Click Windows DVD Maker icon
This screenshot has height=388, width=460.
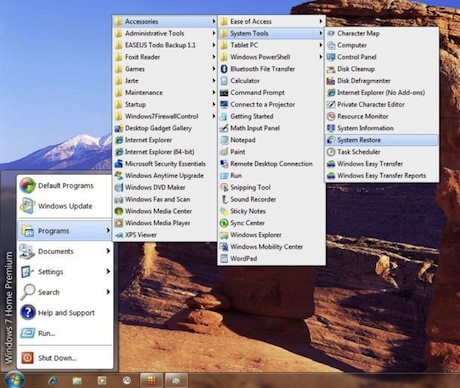119,187
